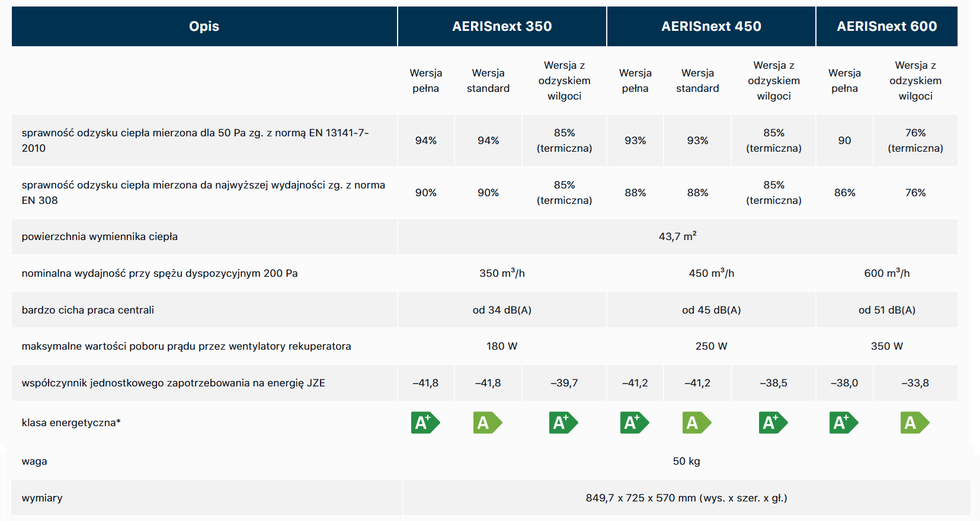Select the –33,8 JZE coefficient value
The image size is (980, 521).
point(915,383)
